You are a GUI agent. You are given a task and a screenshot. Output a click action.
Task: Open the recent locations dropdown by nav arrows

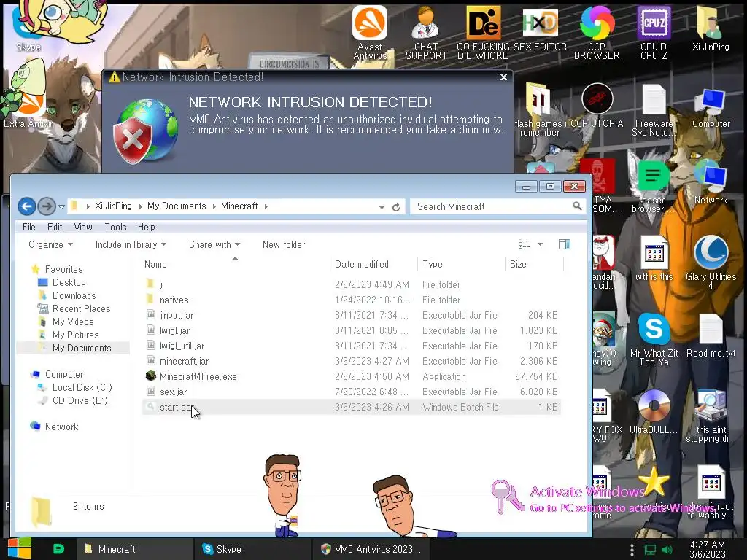click(x=61, y=207)
